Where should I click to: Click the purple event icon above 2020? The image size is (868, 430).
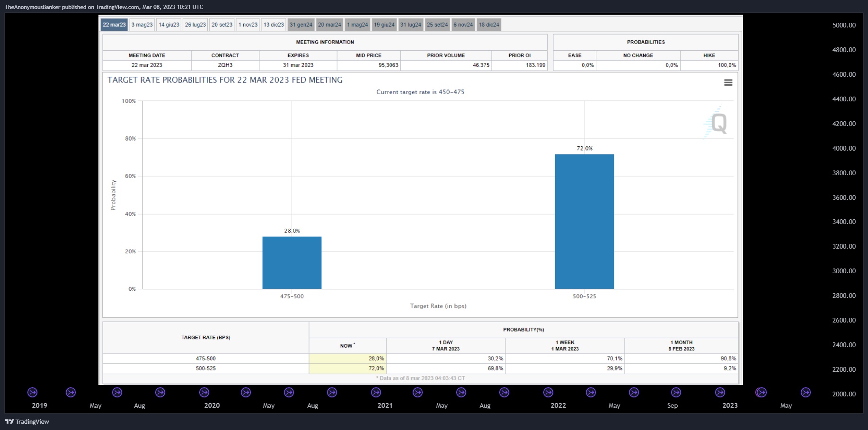[x=204, y=392]
